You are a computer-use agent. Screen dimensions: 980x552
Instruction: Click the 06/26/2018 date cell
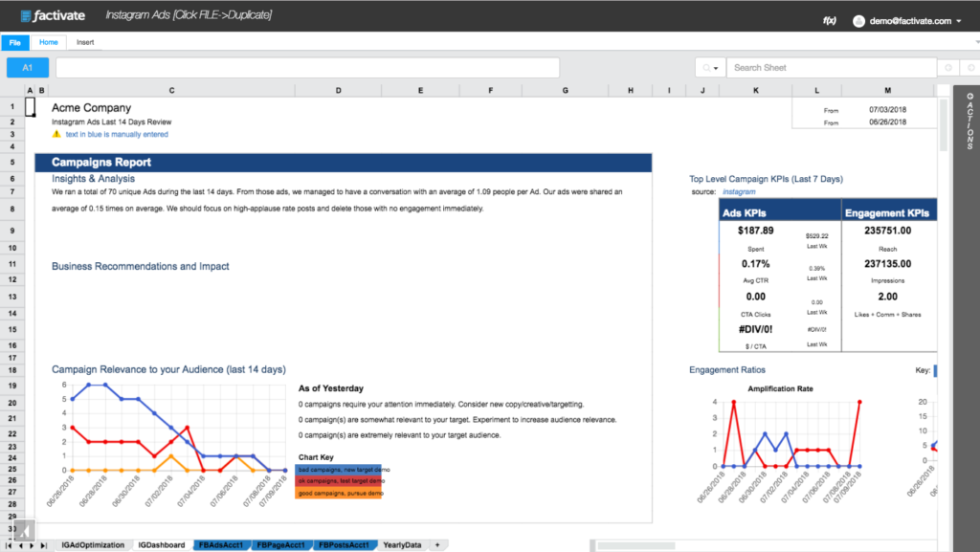pyautogui.click(x=887, y=121)
